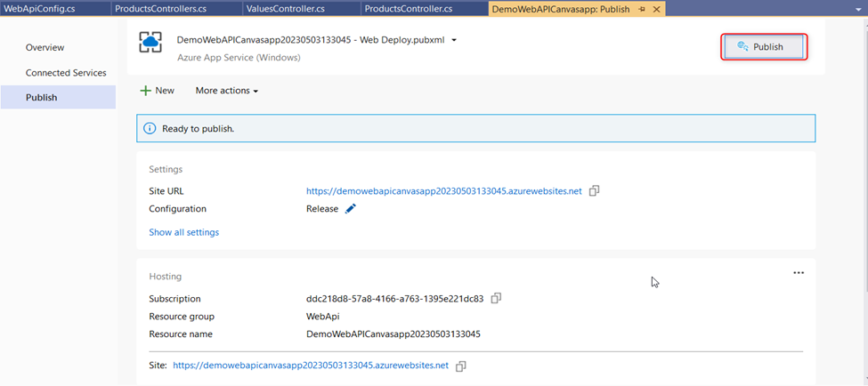The height and width of the screenshot is (386, 868).
Task: Click Show all settings link
Action: 183,232
